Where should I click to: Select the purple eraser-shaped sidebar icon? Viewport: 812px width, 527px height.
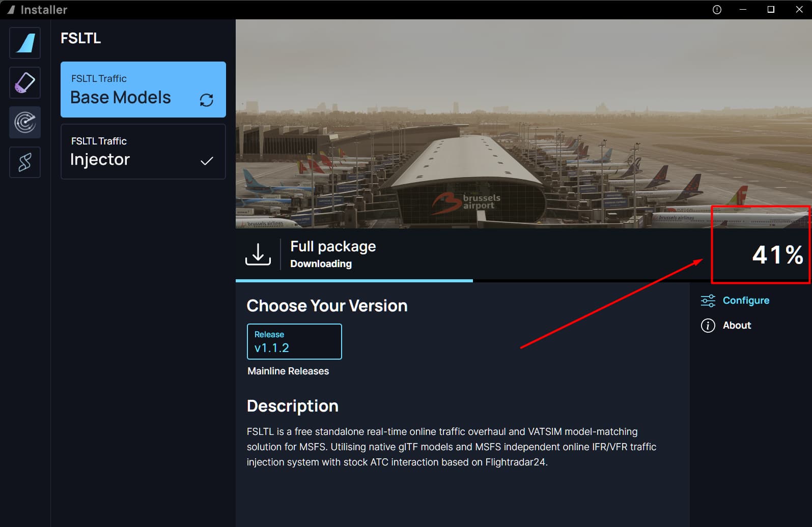point(25,82)
